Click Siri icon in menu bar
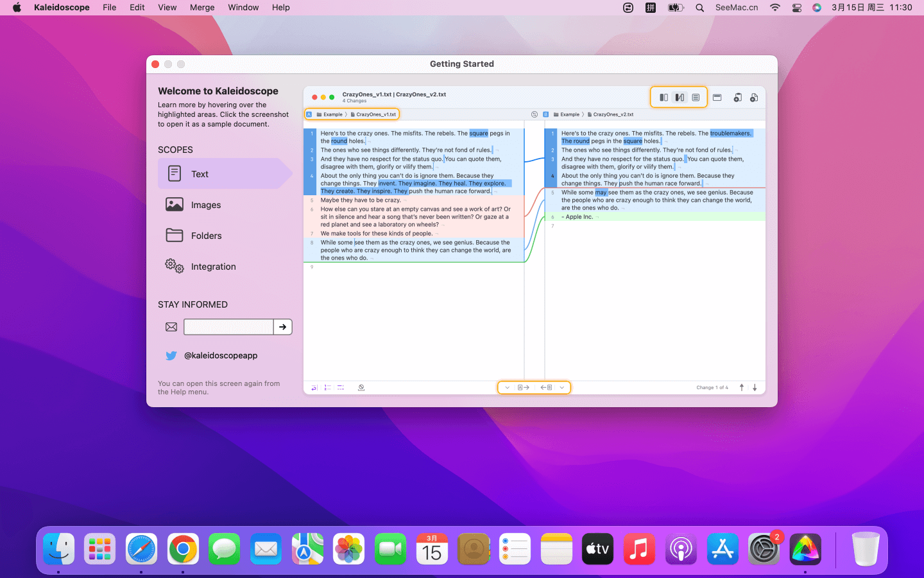This screenshot has width=924, height=578. point(817,8)
